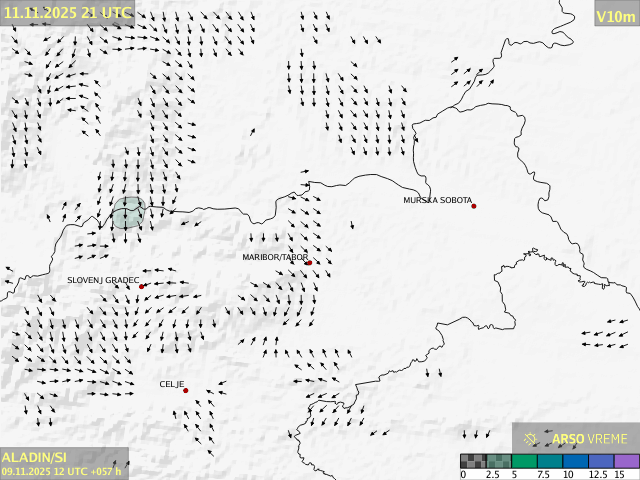Pick the green 5 to 7.5 legend swatch
Screen dimensions: 640x480
pos(525,461)
